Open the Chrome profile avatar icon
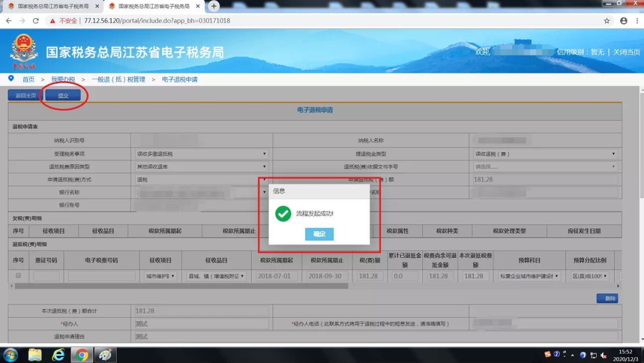The width and height of the screenshot is (644, 363). [x=624, y=20]
